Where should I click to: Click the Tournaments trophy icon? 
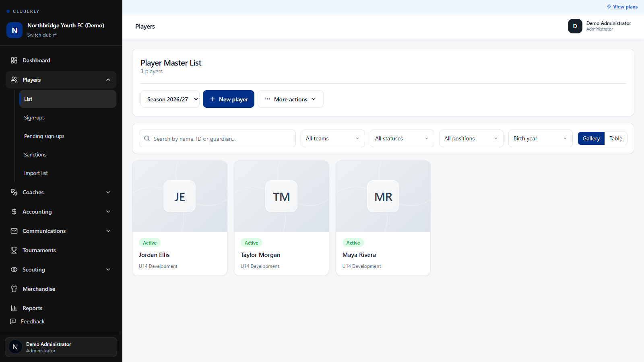(14, 250)
